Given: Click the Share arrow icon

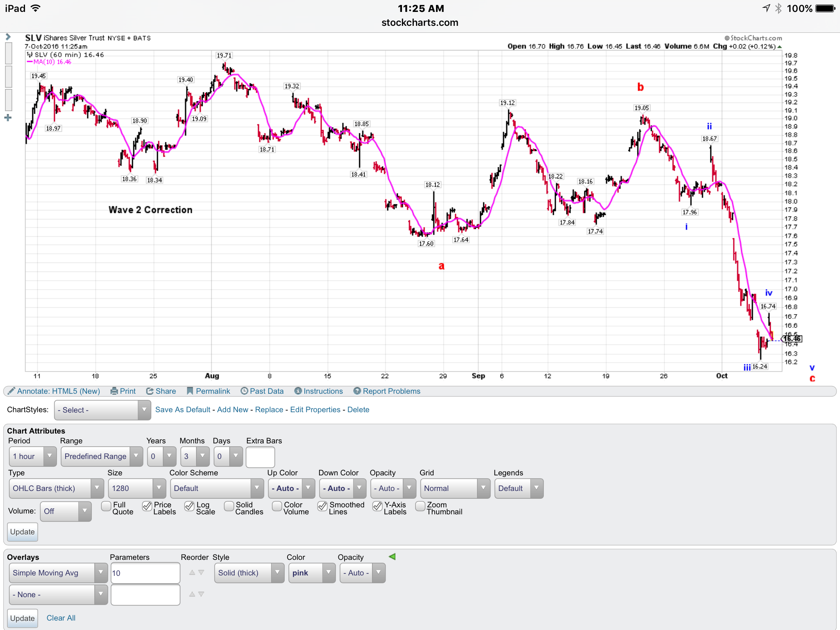Looking at the screenshot, I should pyautogui.click(x=150, y=391).
